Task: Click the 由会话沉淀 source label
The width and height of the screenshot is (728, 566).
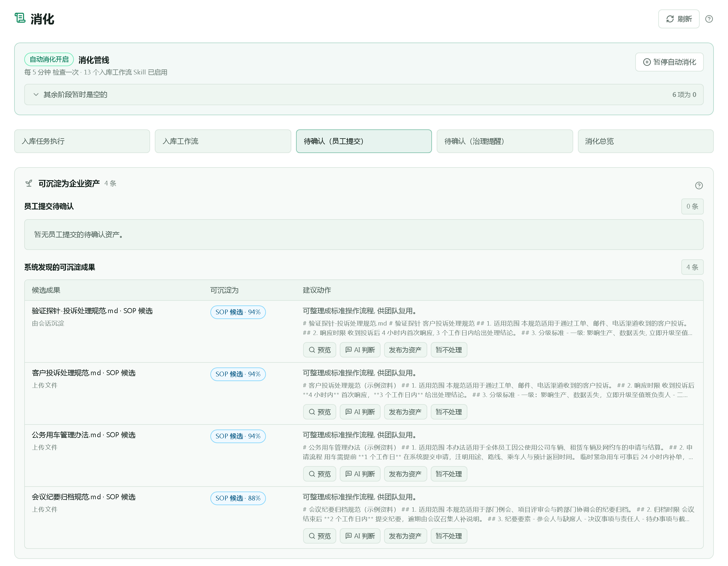Action: coord(48,323)
